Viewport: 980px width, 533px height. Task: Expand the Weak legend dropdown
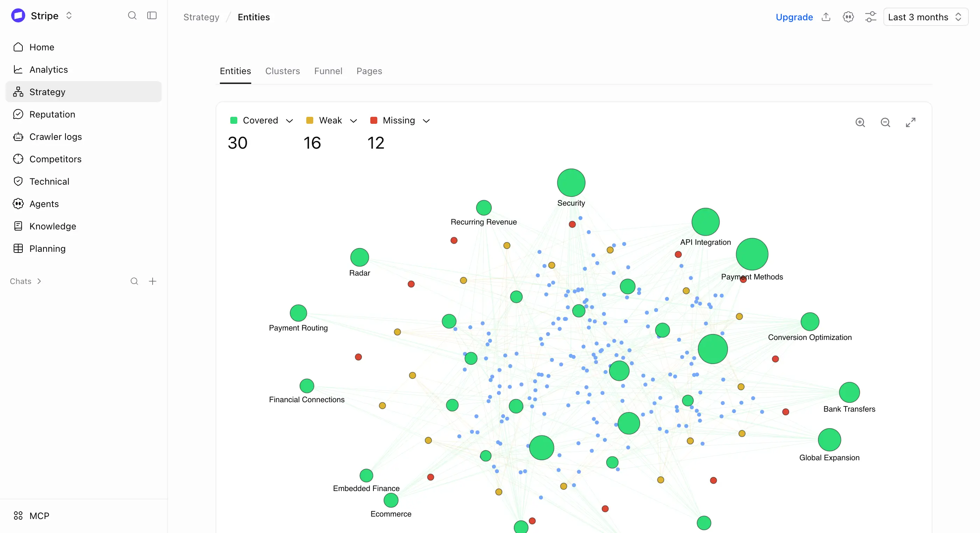point(353,121)
